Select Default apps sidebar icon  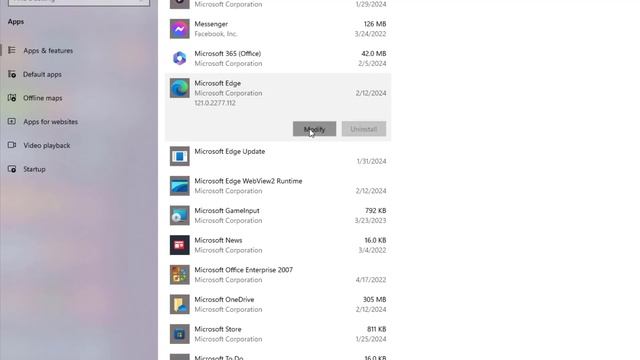click(x=12, y=74)
